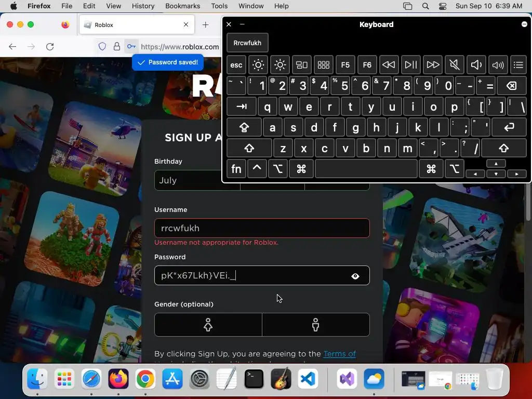Tap the mute speaker key
The width and height of the screenshot is (532, 399).
(454, 65)
